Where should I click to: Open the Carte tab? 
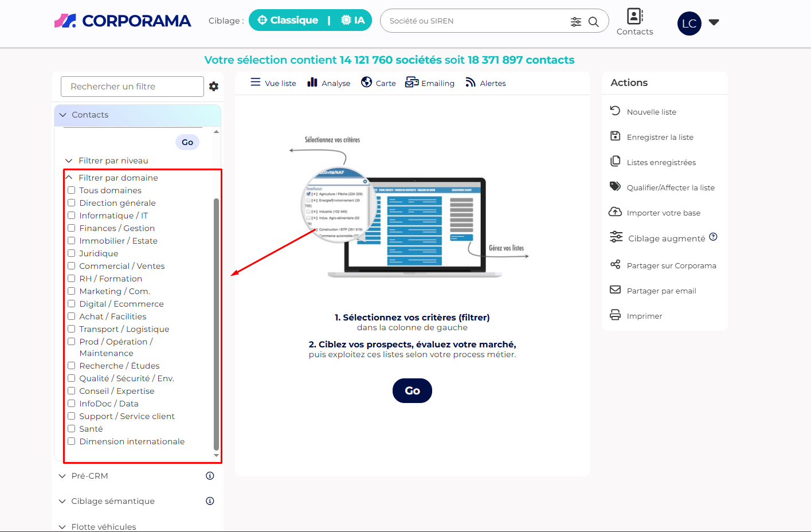[378, 83]
